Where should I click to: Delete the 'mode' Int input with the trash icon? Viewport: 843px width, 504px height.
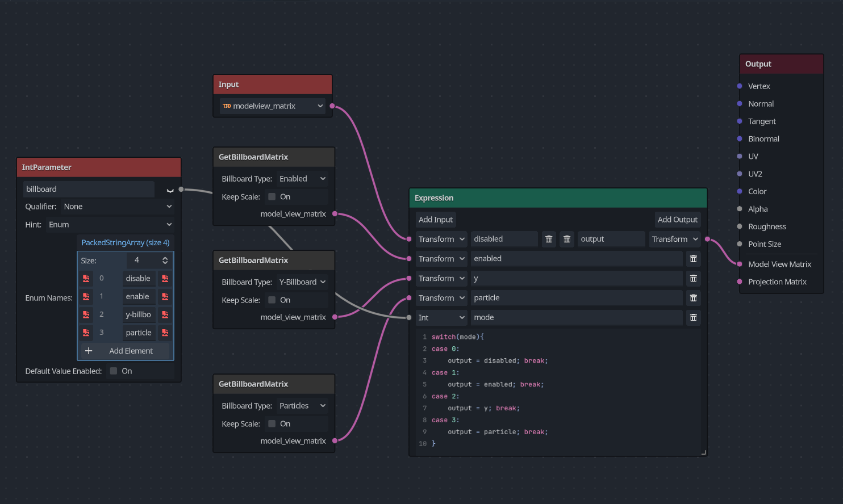pyautogui.click(x=693, y=317)
